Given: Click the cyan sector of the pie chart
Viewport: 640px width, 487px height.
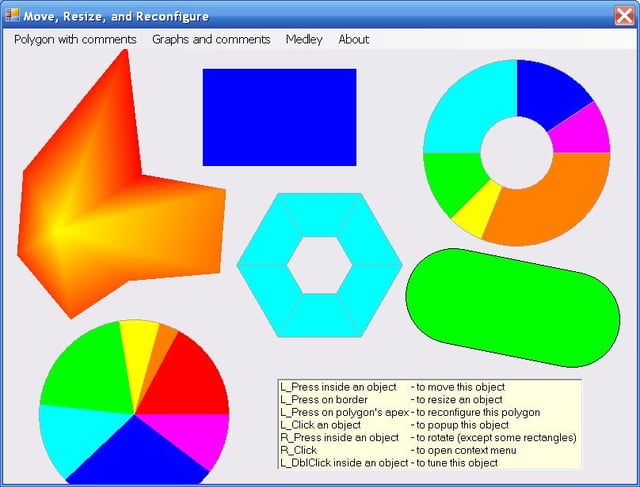Looking at the screenshot, I should click(x=76, y=437).
